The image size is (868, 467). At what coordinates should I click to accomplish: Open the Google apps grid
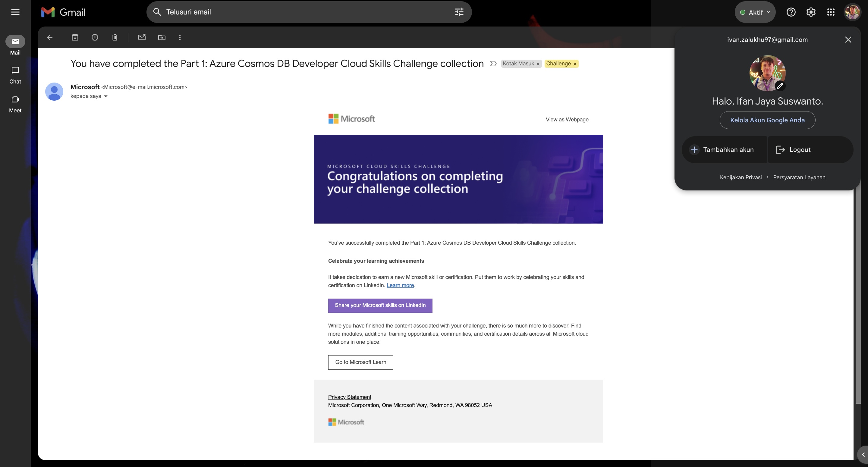tap(831, 12)
